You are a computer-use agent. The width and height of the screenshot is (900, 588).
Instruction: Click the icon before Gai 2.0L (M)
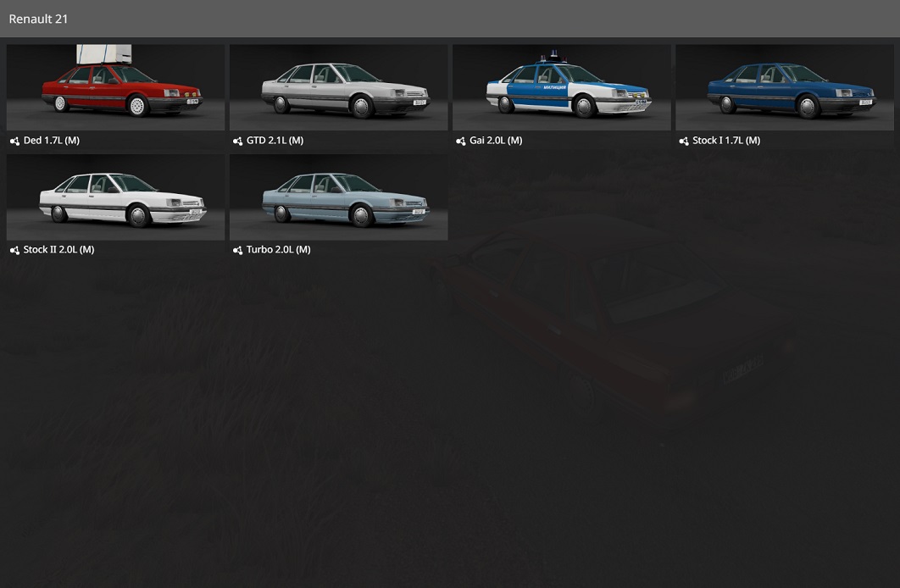pyautogui.click(x=460, y=141)
